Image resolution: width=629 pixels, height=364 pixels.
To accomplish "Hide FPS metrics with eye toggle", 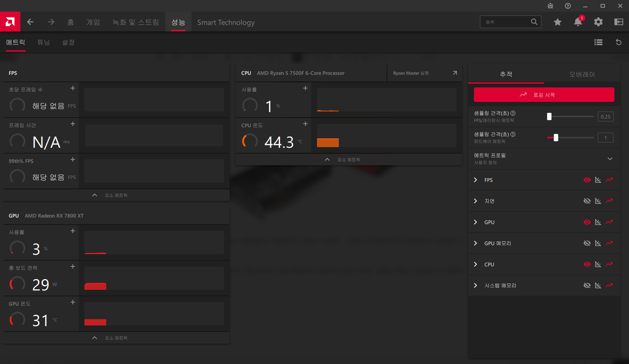I will (587, 180).
